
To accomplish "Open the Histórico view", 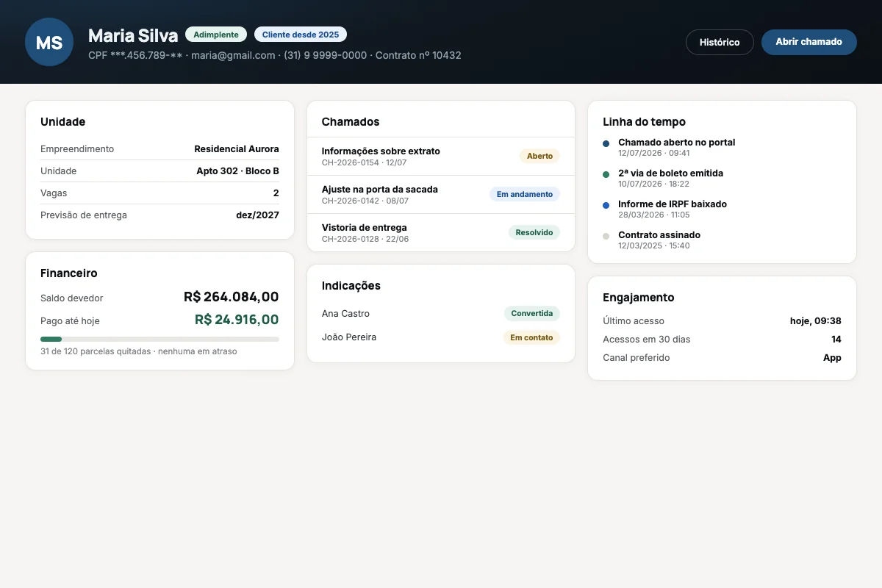I will tap(720, 42).
